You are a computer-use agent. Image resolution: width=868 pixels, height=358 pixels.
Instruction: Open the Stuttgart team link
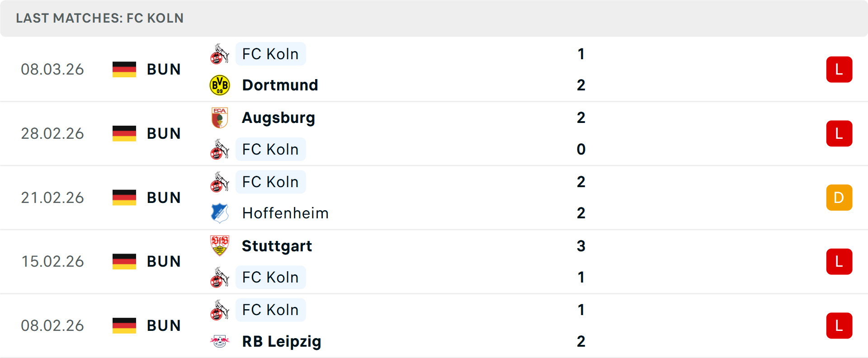click(277, 246)
